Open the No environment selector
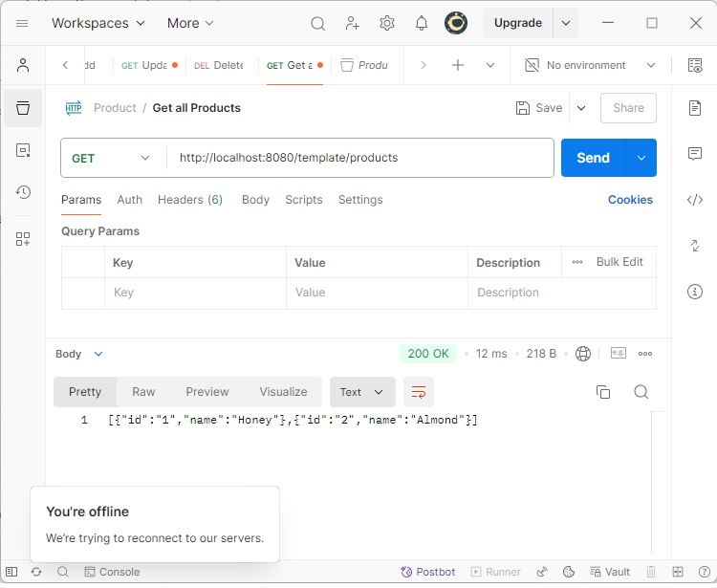 592,65
